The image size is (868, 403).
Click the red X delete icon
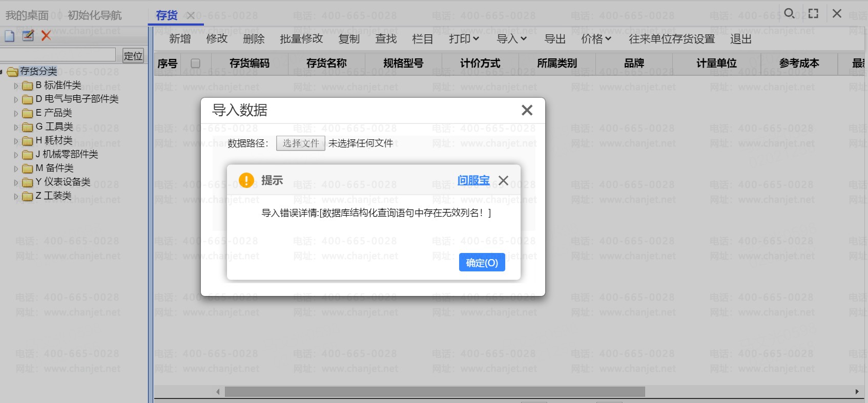coord(46,35)
